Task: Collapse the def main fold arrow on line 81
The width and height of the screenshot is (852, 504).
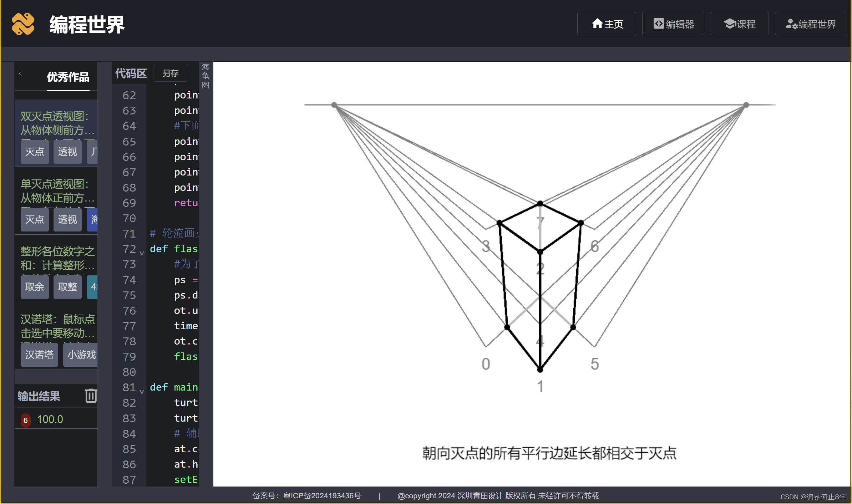Action: 142,392
